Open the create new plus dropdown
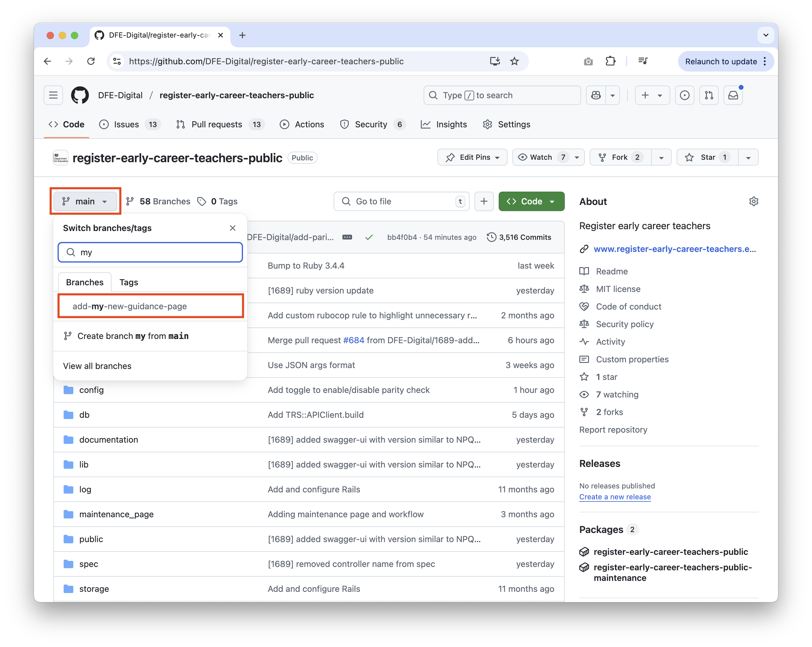The width and height of the screenshot is (812, 647). click(652, 95)
